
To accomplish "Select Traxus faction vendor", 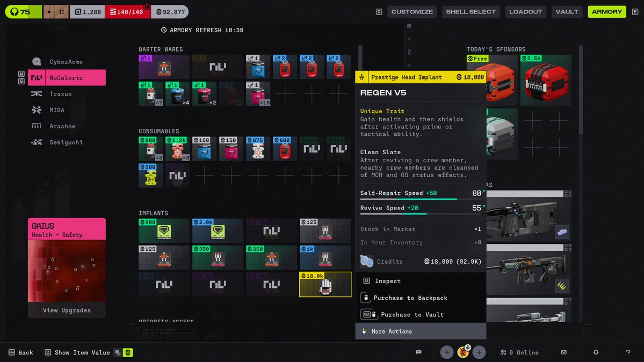I will [x=67, y=93].
